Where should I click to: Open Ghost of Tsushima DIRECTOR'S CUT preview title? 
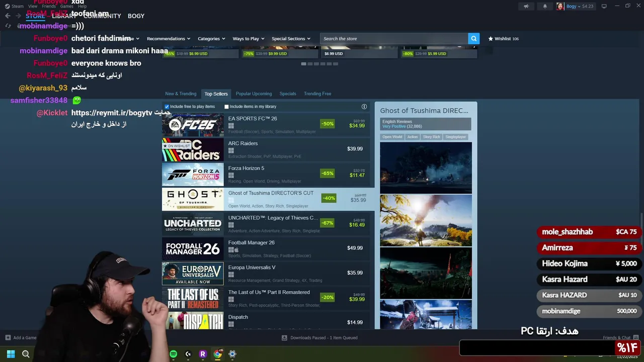(424, 111)
